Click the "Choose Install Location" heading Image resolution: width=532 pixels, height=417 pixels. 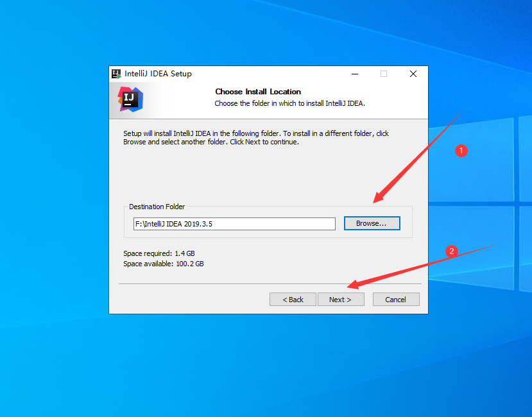pyautogui.click(x=258, y=92)
